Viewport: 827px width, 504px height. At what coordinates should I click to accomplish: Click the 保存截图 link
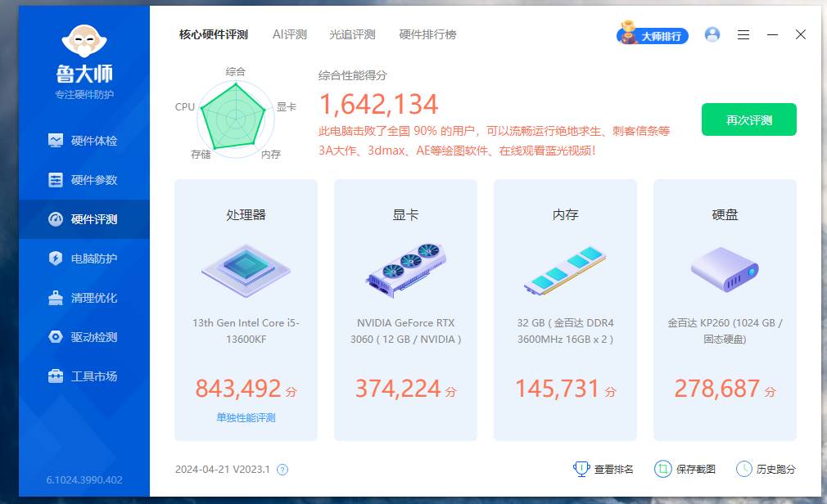point(696,469)
